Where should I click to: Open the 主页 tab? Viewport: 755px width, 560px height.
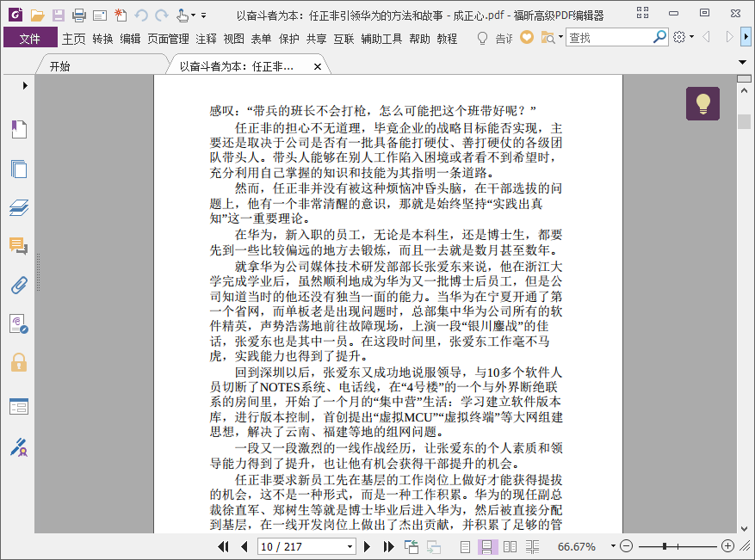[x=74, y=39]
